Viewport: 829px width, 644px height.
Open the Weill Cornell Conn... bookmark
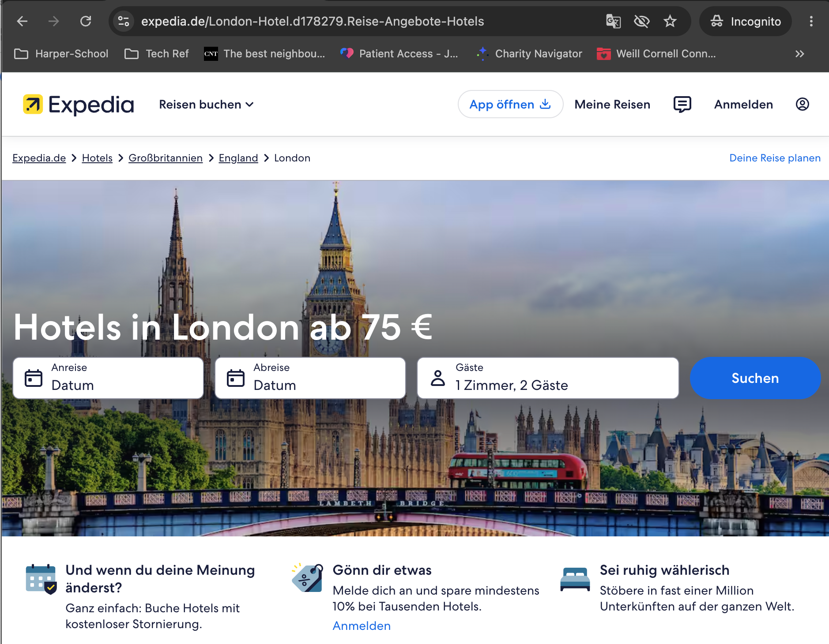click(656, 54)
